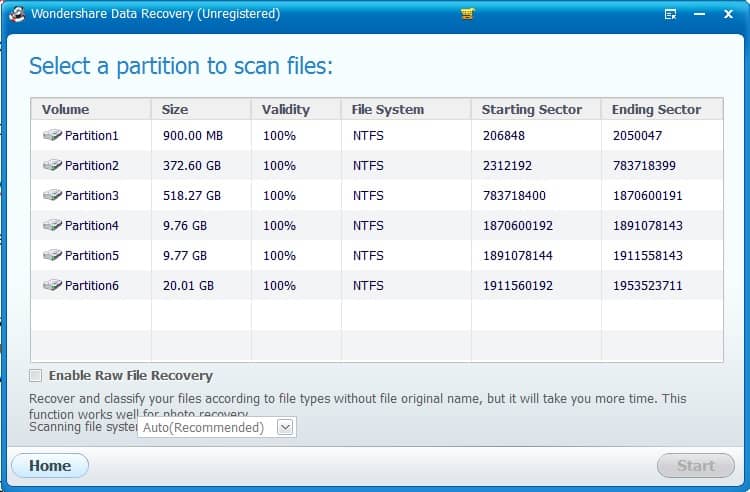The image size is (750, 492).
Task: Click starting sector 1870600192
Action: click(x=518, y=226)
